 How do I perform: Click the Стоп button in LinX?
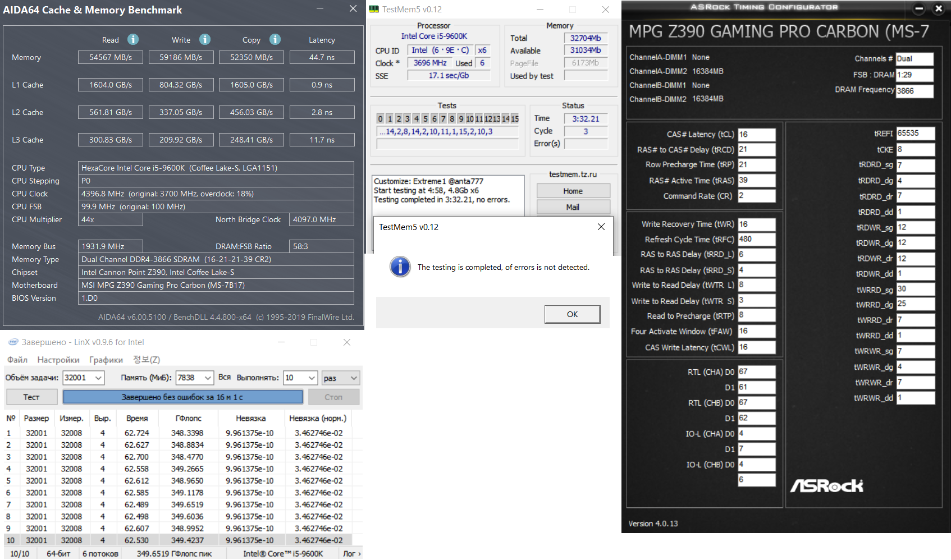pos(333,397)
